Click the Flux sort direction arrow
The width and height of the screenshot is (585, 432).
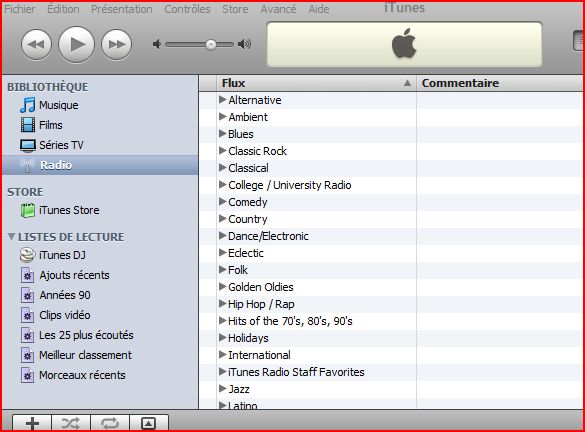coord(407,83)
